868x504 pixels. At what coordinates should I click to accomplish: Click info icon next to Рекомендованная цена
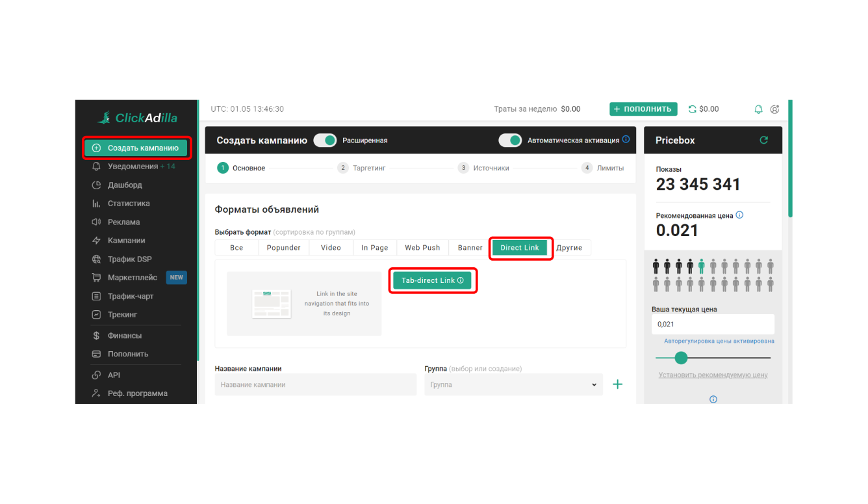(x=739, y=215)
